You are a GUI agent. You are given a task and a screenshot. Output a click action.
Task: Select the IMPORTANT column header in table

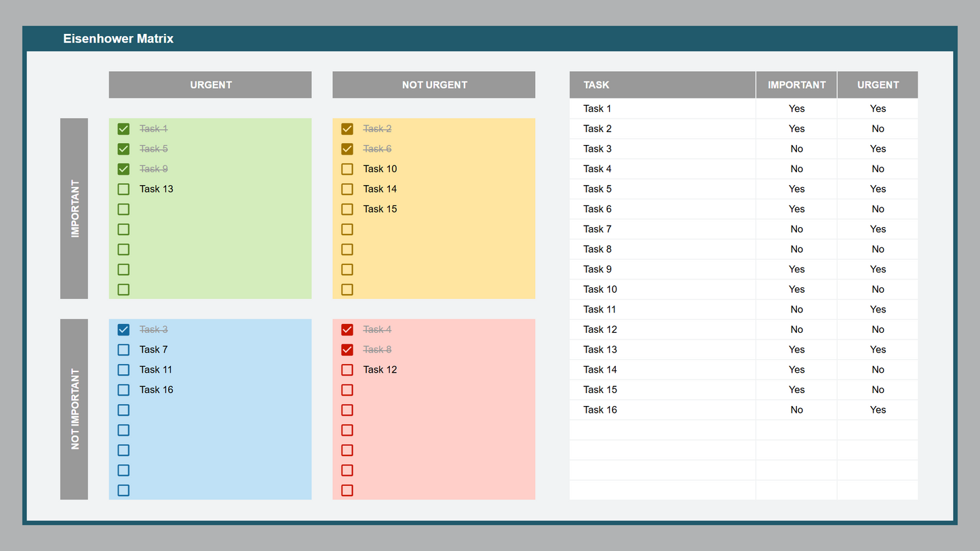(x=796, y=85)
